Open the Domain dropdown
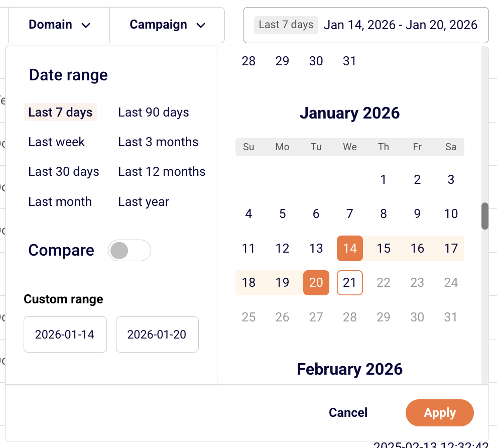The image size is (497, 448). coord(59,25)
